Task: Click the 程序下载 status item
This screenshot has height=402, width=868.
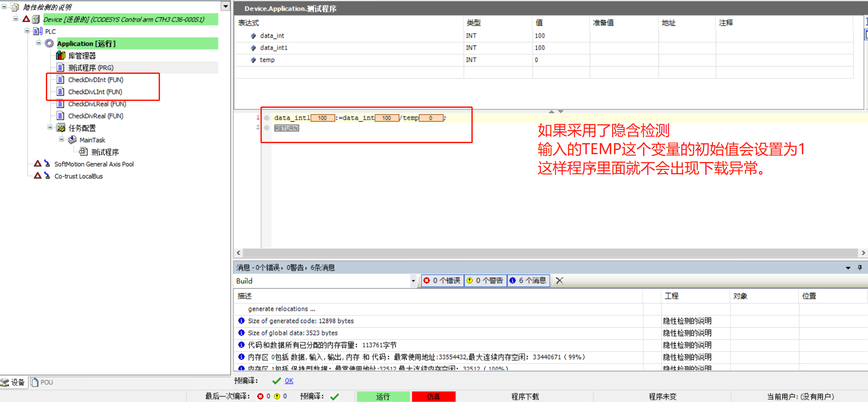Action: point(525,396)
